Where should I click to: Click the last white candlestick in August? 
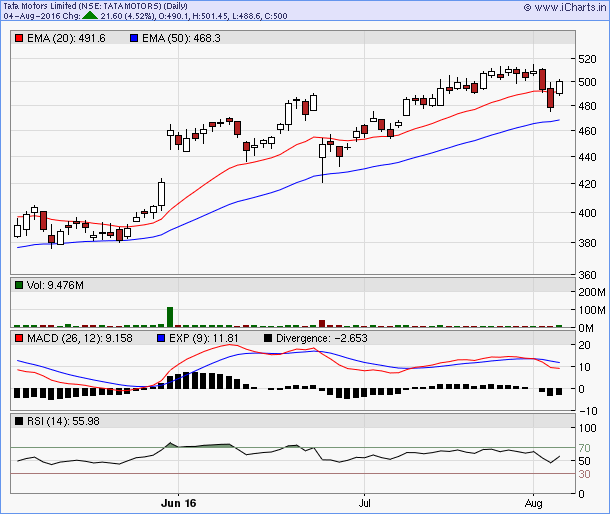(x=559, y=87)
